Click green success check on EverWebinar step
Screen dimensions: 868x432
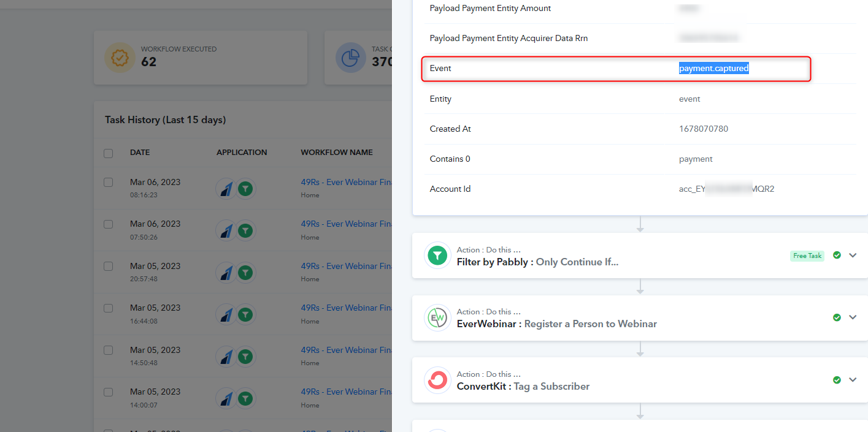click(x=837, y=317)
